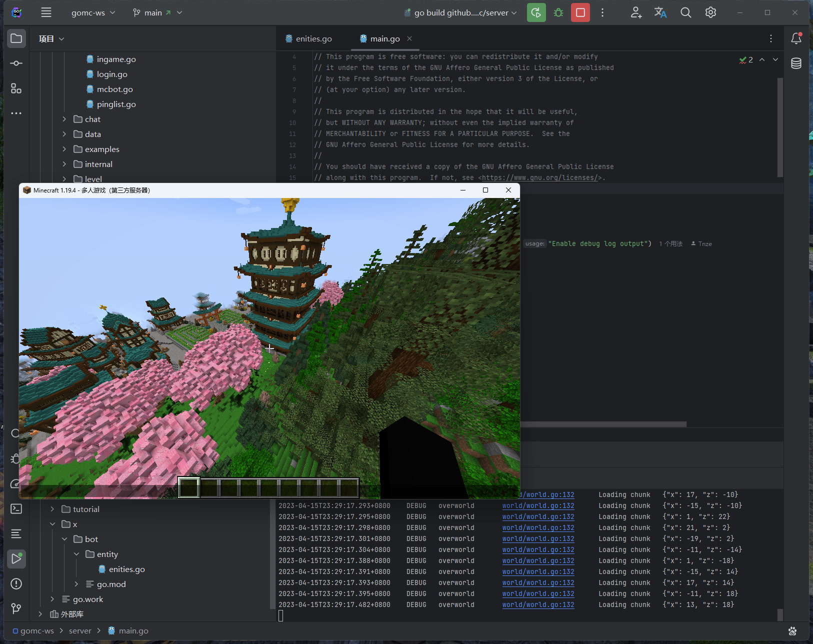Open the translation plugin icon
This screenshot has height=644, width=813.
(660, 12)
